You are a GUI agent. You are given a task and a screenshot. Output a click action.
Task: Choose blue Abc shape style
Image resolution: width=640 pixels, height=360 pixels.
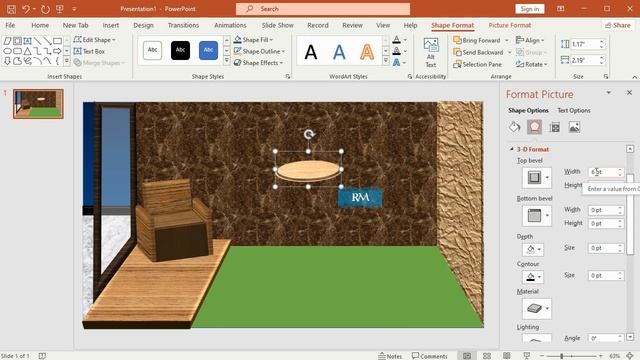point(208,50)
